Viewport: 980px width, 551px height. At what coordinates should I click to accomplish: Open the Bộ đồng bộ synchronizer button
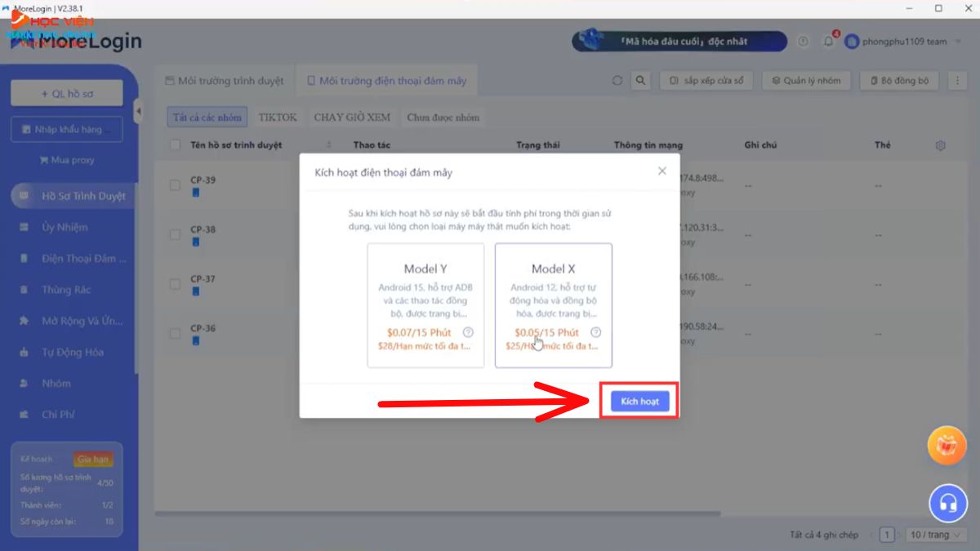[x=900, y=81]
